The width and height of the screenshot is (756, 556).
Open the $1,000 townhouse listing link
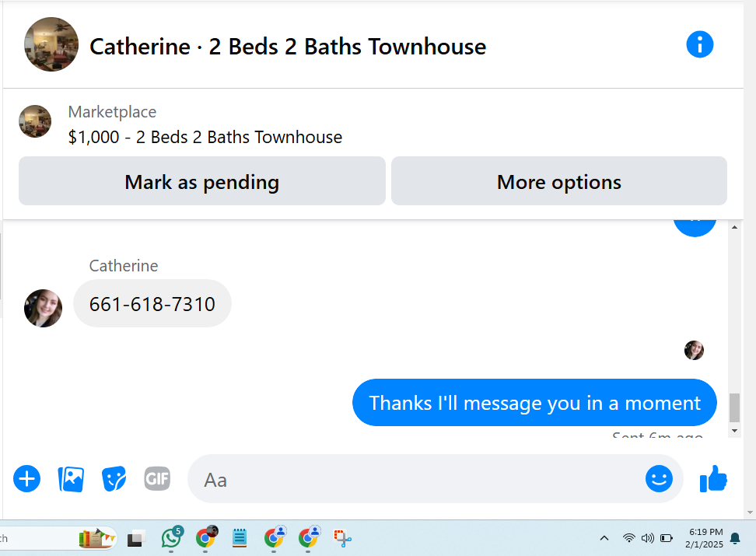205,138
